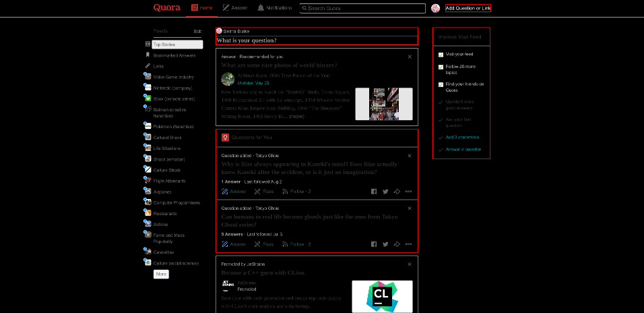
Task: Share ghouls question on Twitter
Action: pyautogui.click(x=385, y=244)
